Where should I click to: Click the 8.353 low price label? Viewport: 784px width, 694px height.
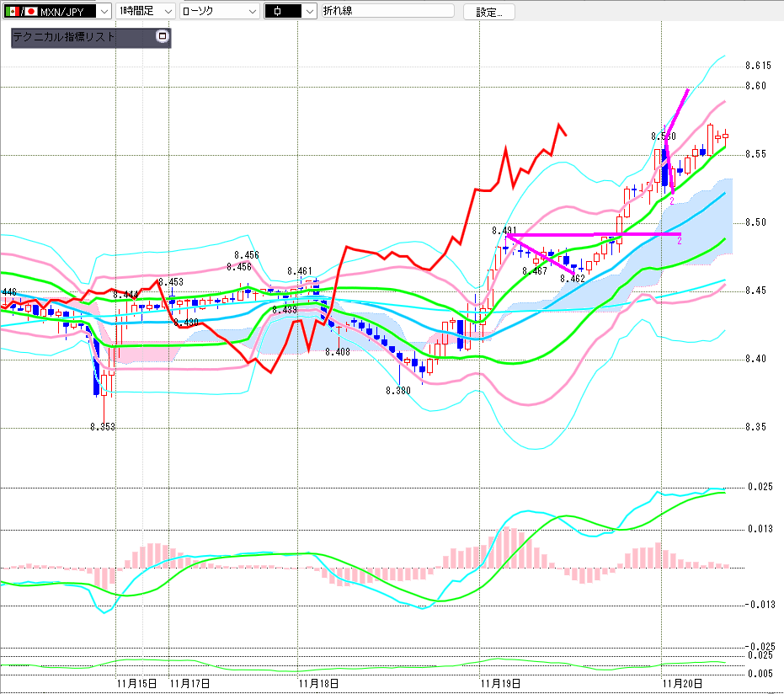(x=103, y=427)
